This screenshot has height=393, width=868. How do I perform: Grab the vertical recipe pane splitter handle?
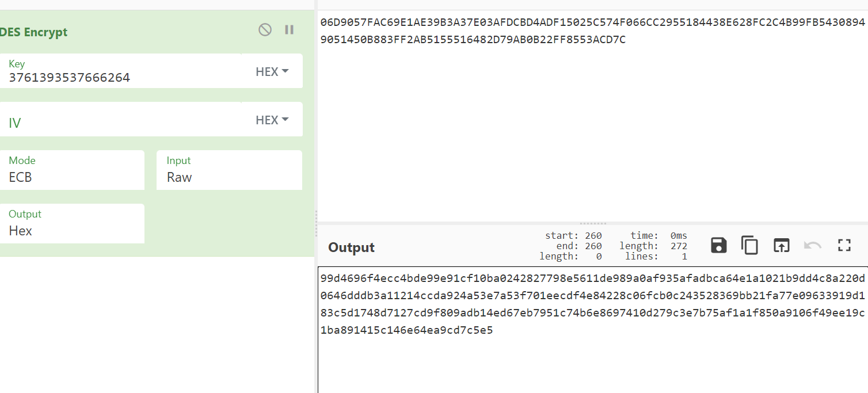[x=316, y=223]
